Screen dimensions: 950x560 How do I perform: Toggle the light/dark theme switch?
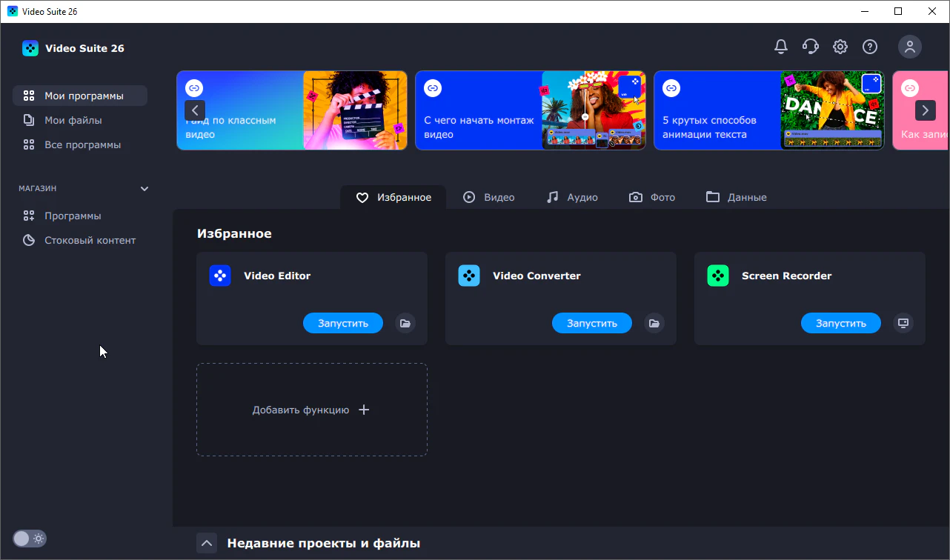[x=30, y=539]
